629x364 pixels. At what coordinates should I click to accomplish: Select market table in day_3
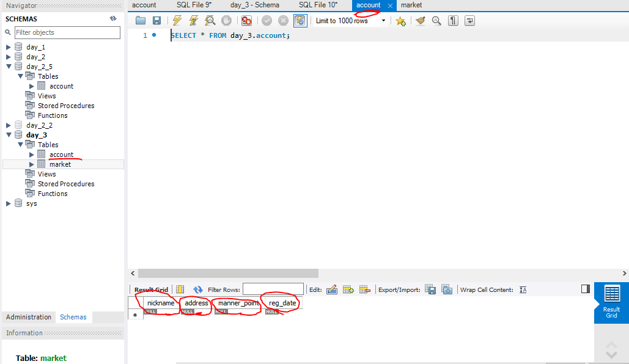tap(60, 164)
